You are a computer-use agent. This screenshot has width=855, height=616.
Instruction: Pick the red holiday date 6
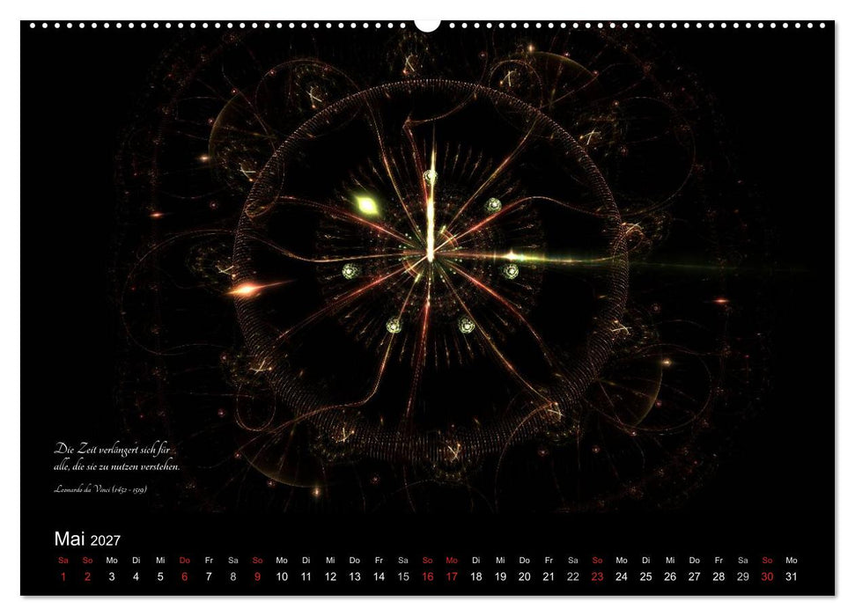click(184, 576)
